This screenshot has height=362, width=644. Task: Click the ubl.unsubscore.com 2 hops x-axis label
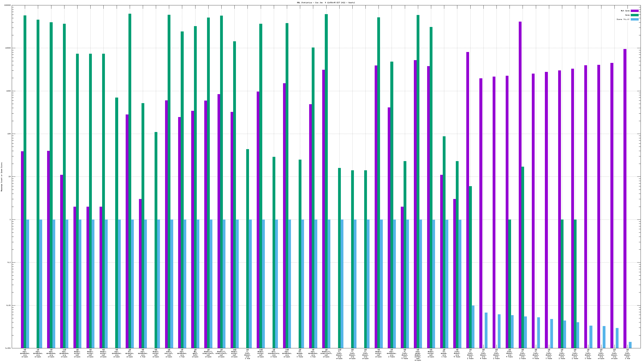274,353
